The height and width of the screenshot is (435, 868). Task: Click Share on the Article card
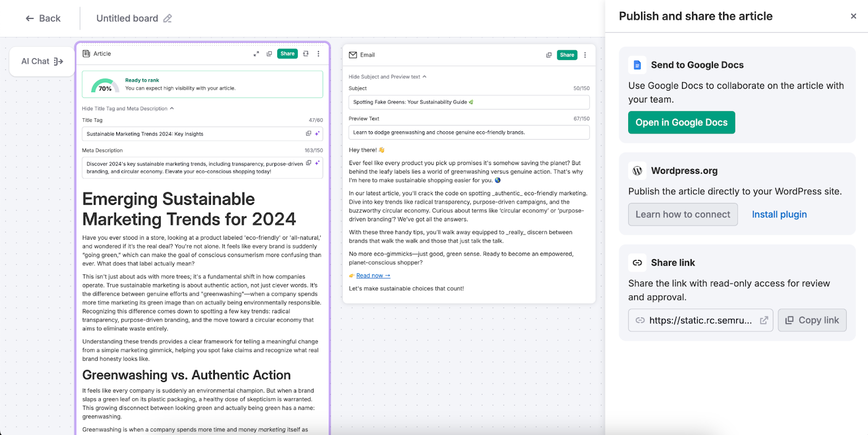[288, 54]
